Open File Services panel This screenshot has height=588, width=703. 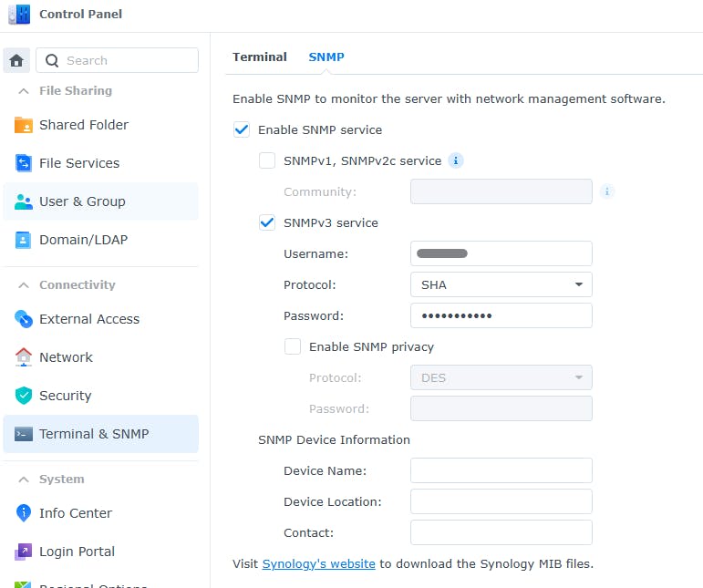pyautogui.click(x=78, y=163)
